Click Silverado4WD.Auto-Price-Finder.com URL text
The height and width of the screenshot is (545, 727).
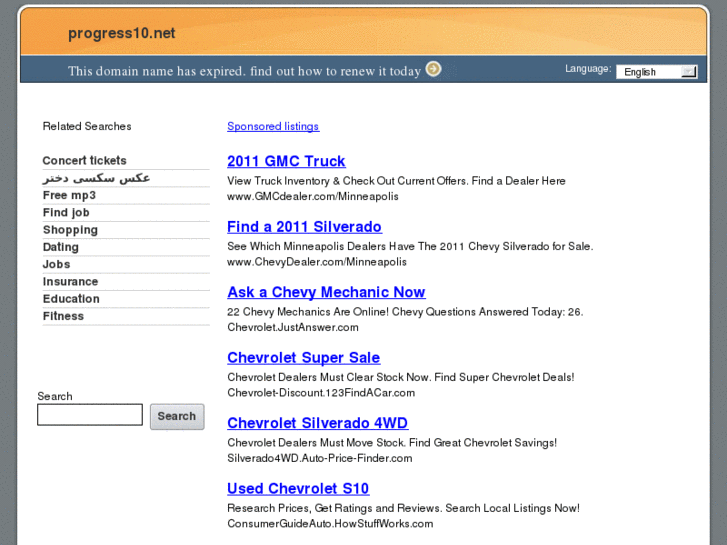click(x=319, y=458)
